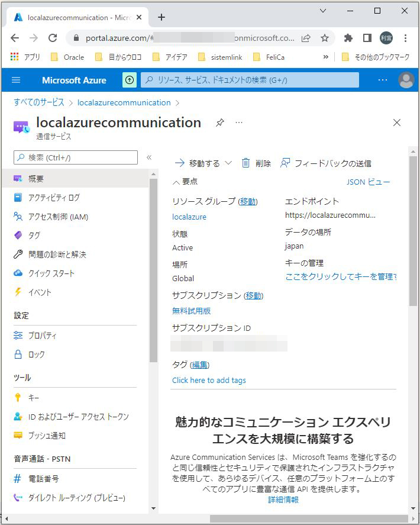Image resolution: width=420 pixels, height=525 pixels.
Task: Click the share page icon in address bar
Action: (306, 38)
